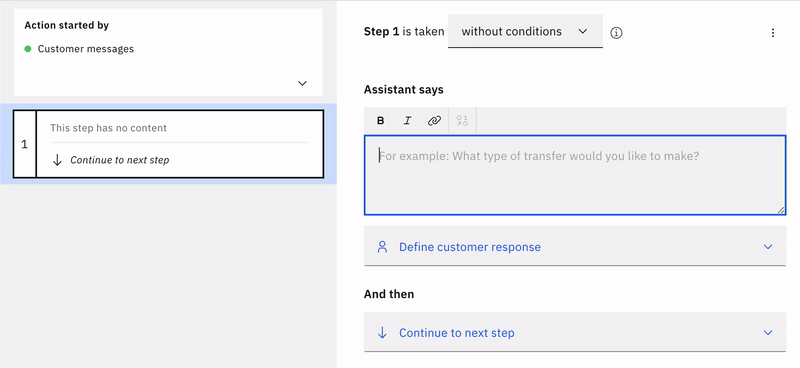Click the person icon beside Define customer response

(x=382, y=247)
